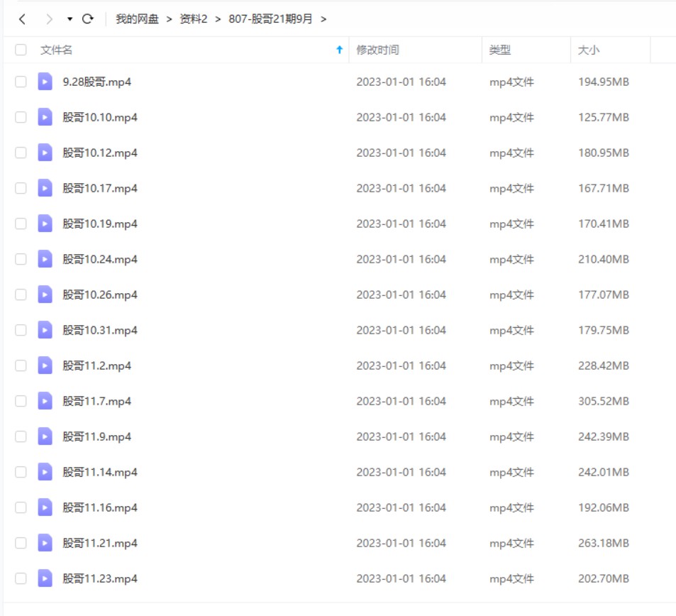Check the box for 股哥11.21.mp4

[x=21, y=543]
